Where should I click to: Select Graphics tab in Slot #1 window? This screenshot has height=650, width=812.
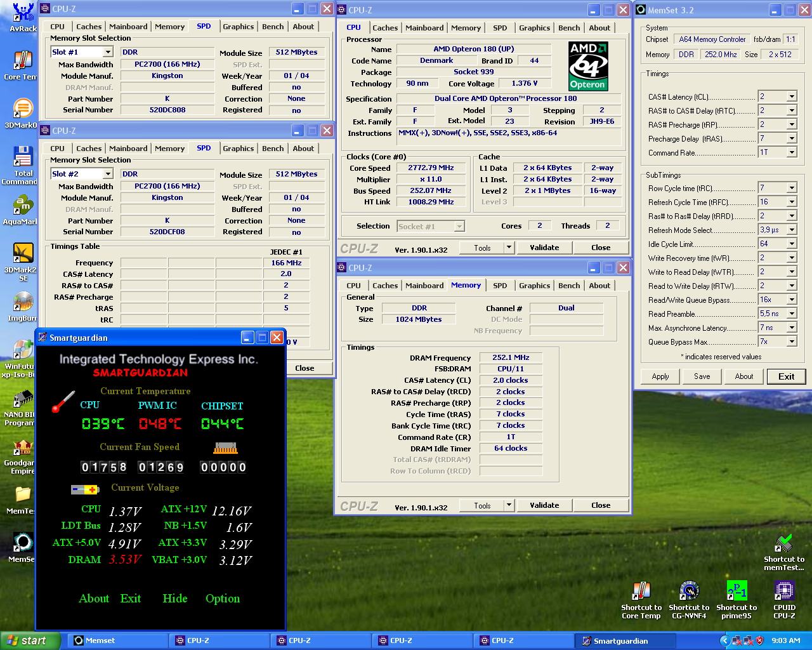tap(239, 27)
